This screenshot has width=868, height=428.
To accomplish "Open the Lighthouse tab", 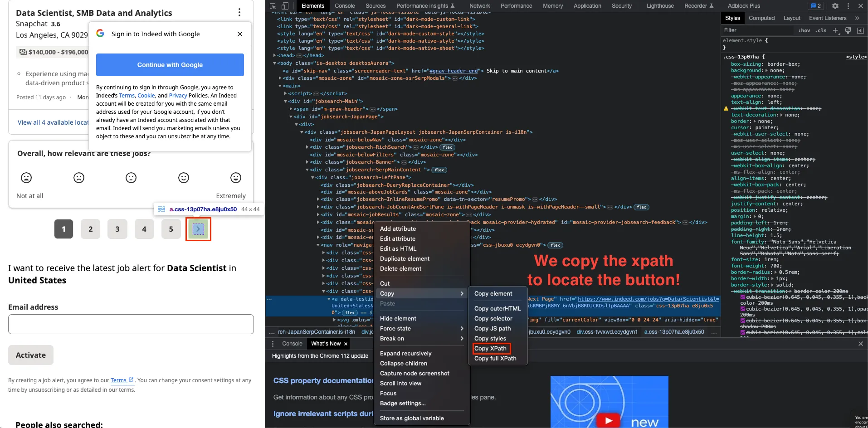I will tap(660, 6).
